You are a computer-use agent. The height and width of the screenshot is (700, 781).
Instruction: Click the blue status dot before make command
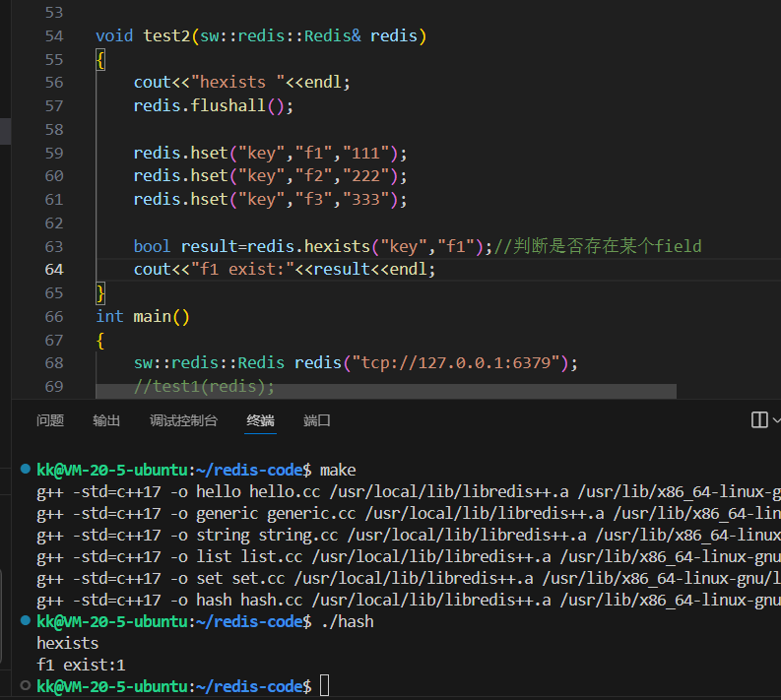(x=25, y=469)
